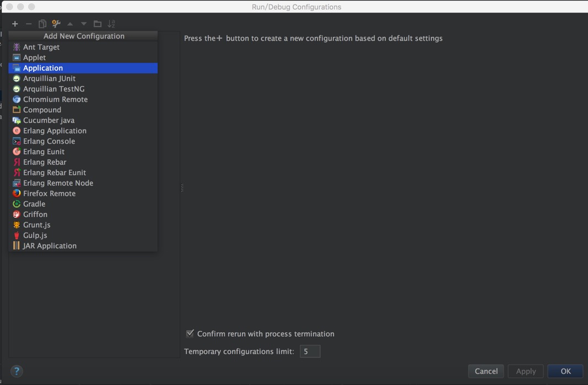Click the vertical panel splitter handle

pos(182,187)
